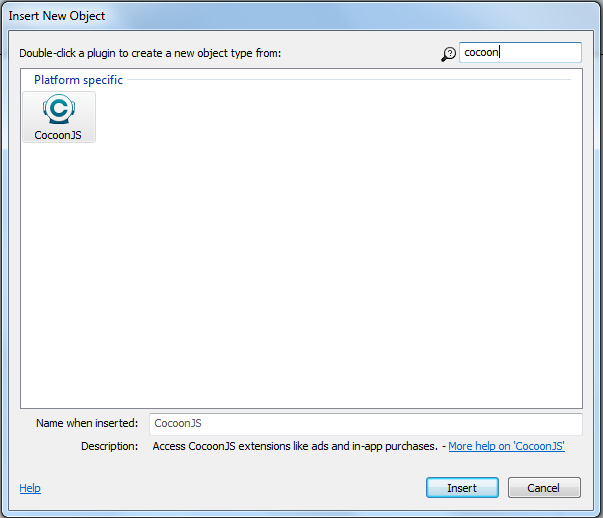This screenshot has width=603, height=518.
Task: Focus the plugin search box containing cocoon
Action: 520,52
